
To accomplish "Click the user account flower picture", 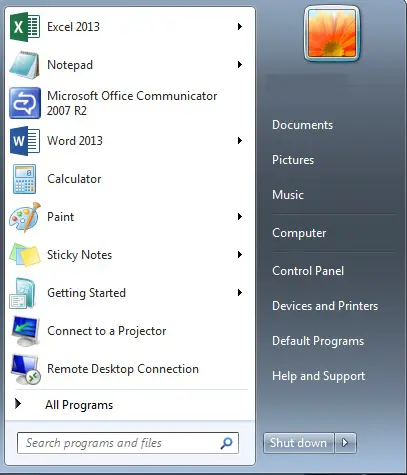I will 332,33.
